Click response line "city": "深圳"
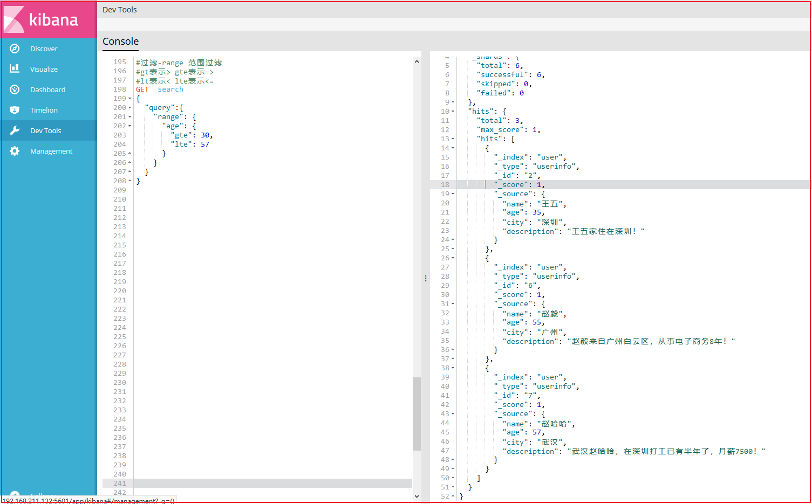The width and height of the screenshot is (812, 504). (x=535, y=222)
